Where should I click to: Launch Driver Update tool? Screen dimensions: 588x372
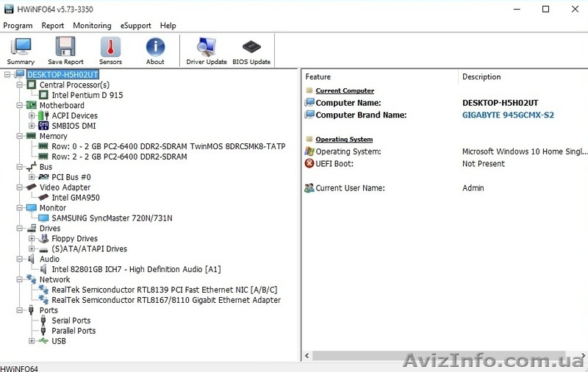pyautogui.click(x=207, y=46)
